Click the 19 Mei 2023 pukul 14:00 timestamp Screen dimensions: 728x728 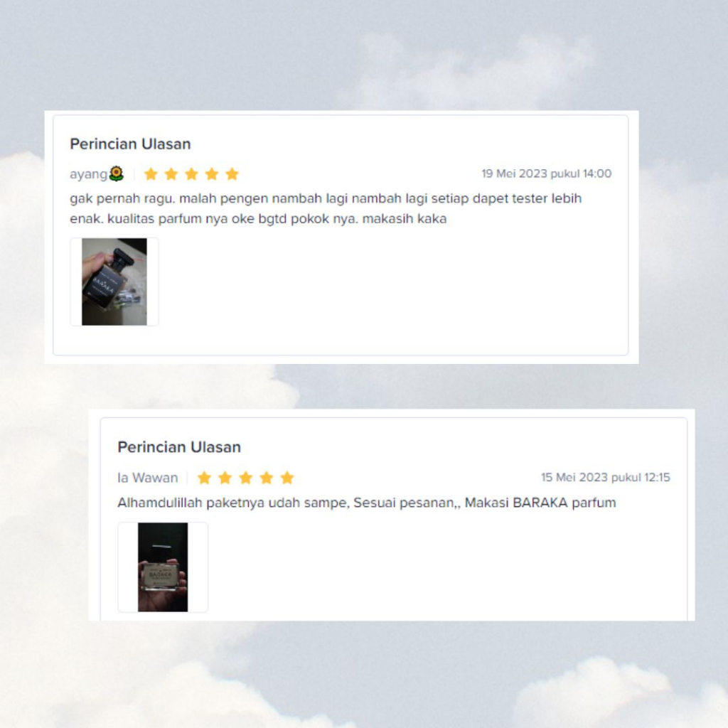click(547, 173)
